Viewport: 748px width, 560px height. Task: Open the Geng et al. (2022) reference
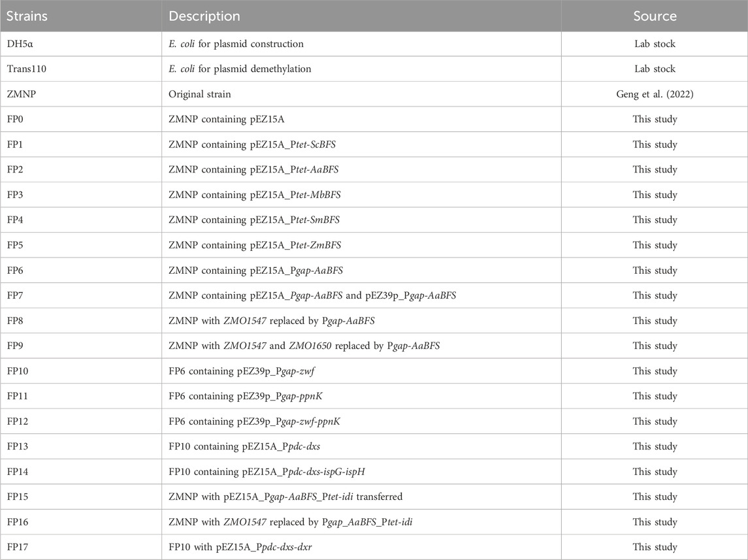[x=655, y=94]
